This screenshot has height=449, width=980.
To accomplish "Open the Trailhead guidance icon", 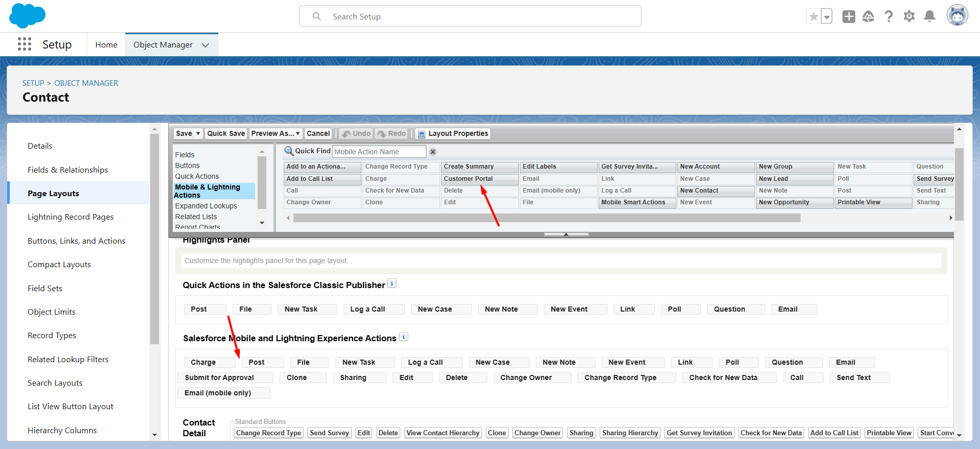I will pyautogui.click(x=869, y=16).
